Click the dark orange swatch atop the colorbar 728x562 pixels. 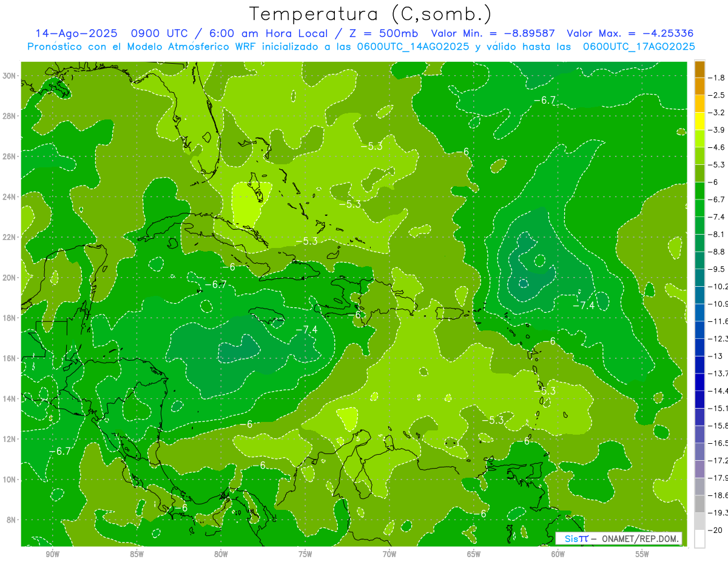pyautogui.click(x=699, y=69)
